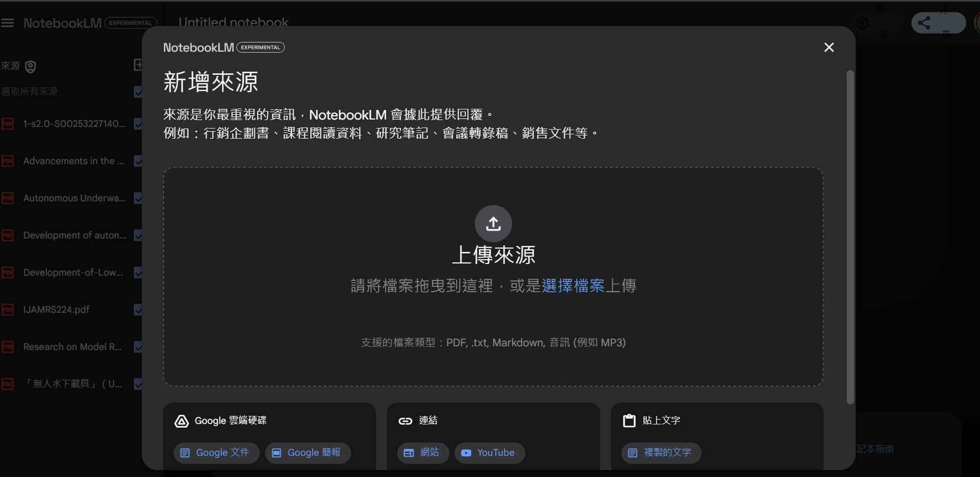980x477 pixels.
Task: Toggle checkbox for Research on Model R source
Action: [x=138, y=347]
